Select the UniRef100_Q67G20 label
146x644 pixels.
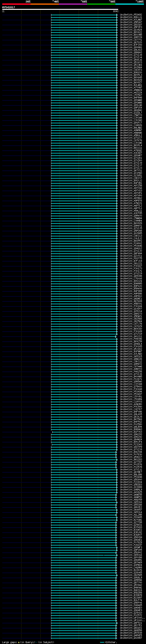coord(131,42)
